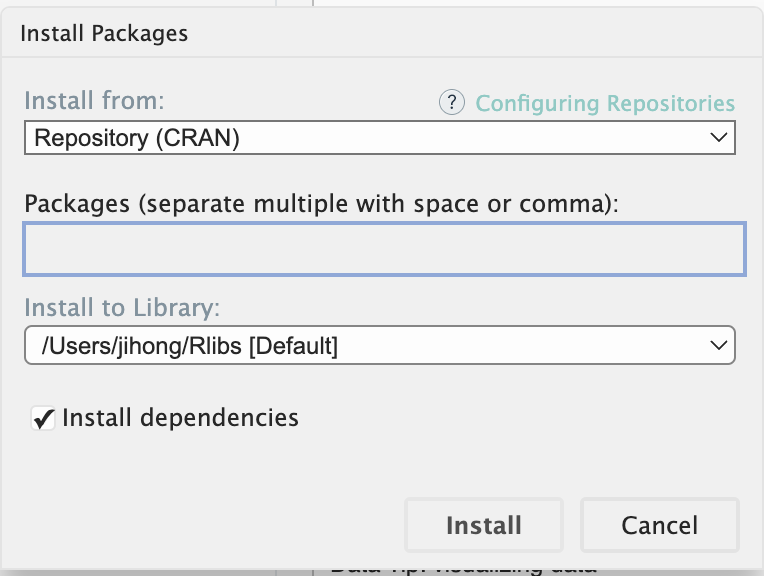Click the Install dependencies label text

coord(180,417)
